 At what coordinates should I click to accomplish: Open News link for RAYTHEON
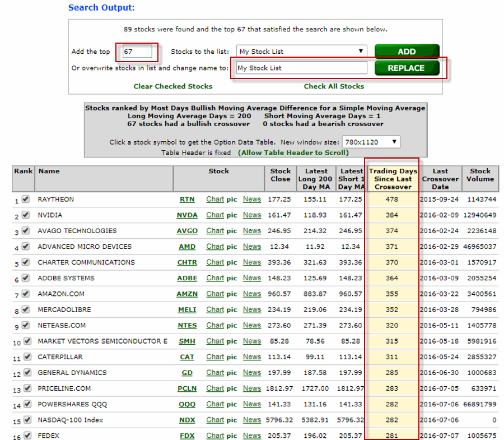[252, 200]
